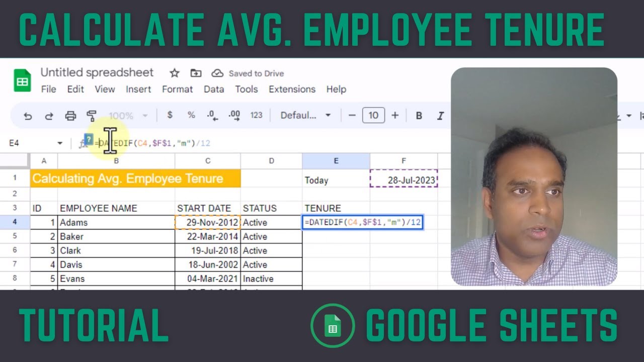Click the 'TENURE' header cell

[336, 208]
